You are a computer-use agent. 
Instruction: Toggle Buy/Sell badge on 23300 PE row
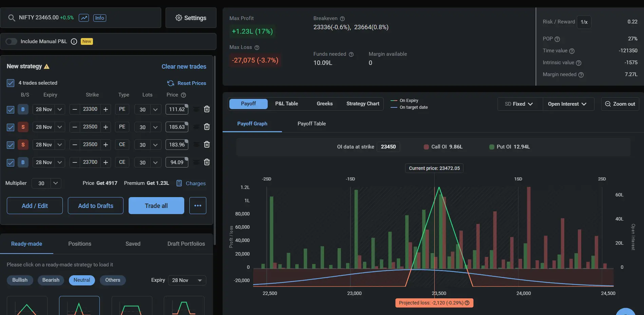23,109
